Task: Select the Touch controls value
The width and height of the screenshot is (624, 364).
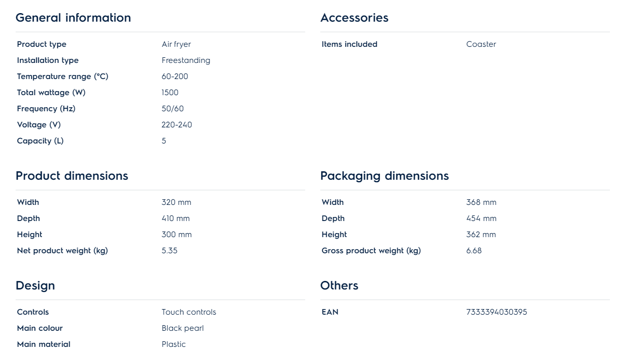Action: click(189, 312)
